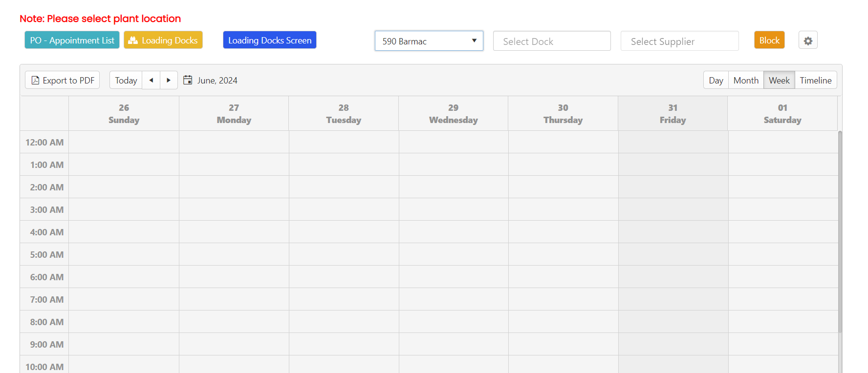Select Monday 27 column header

click(x=234, y=114)
